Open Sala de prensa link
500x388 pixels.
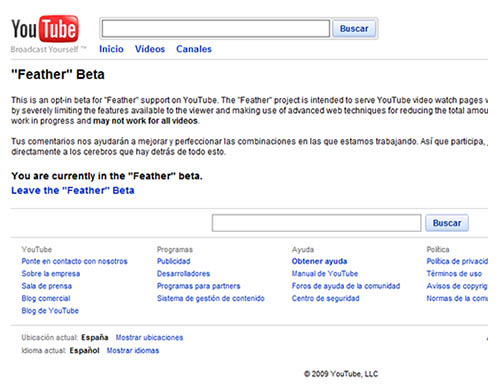tap(46, 286)
